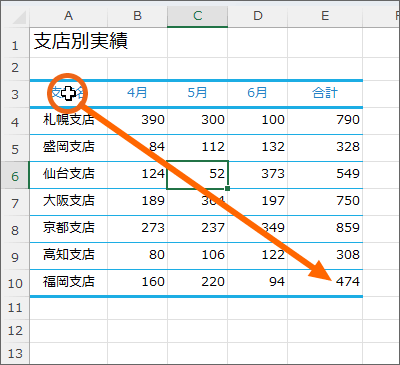
Task: Select cell containing 福岡支店
Action: [x=68, y=282]
